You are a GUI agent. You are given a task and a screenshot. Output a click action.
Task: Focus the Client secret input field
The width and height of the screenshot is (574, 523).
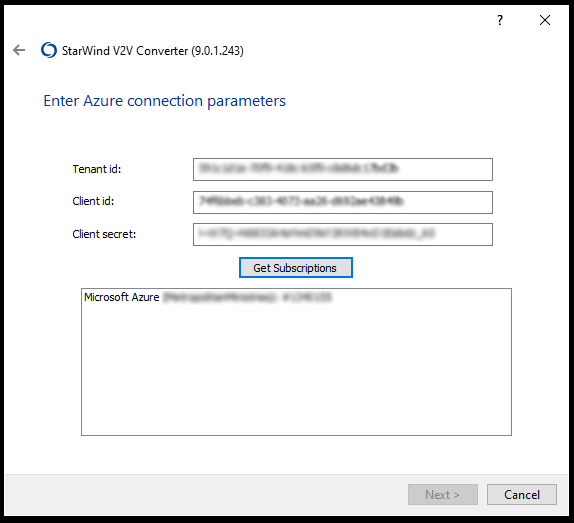343,235
